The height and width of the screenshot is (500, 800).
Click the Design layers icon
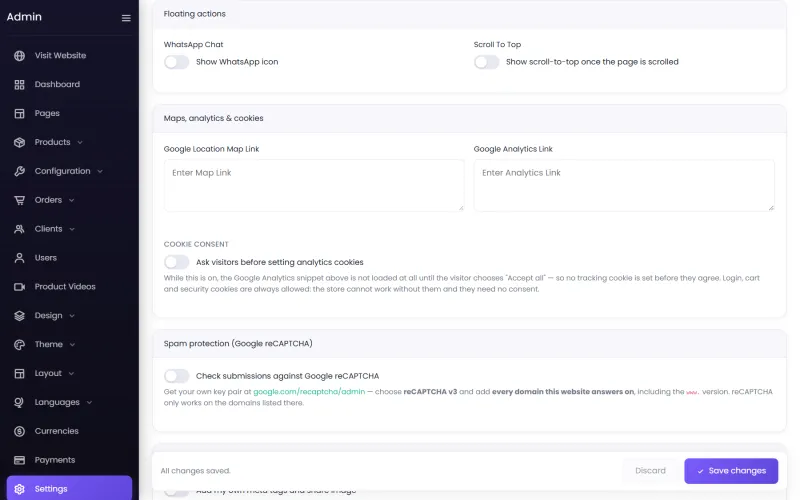point(19,316)
